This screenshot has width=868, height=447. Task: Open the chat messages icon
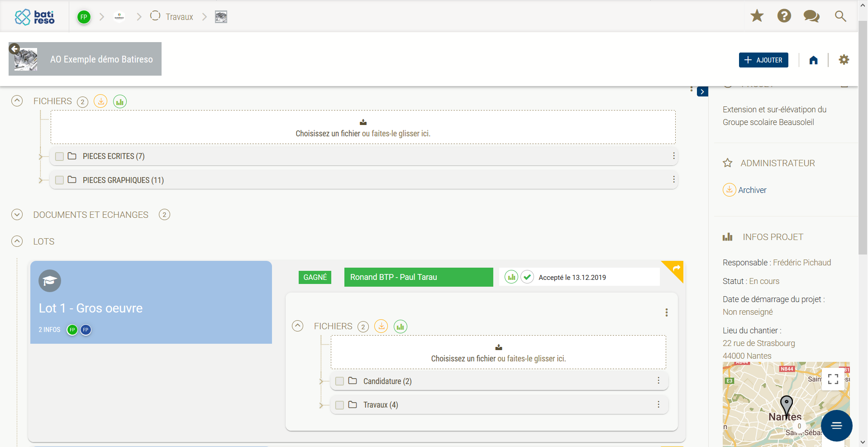(811, 16)
